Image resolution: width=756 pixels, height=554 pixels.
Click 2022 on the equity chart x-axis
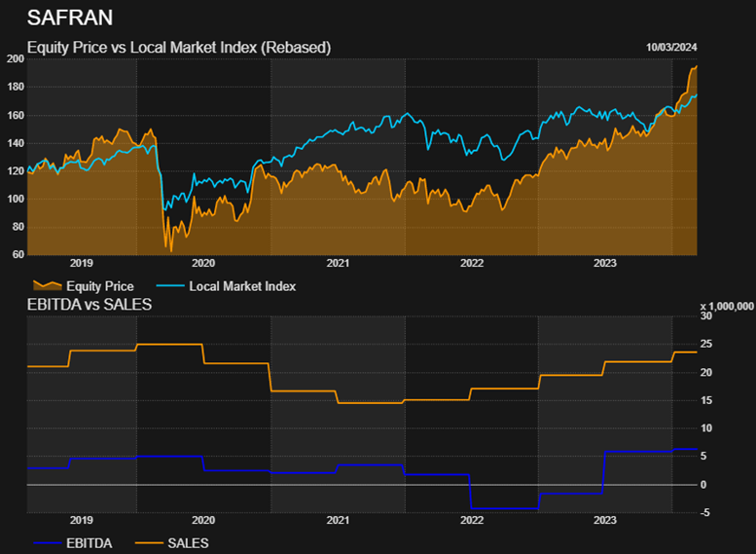(472, 263)
